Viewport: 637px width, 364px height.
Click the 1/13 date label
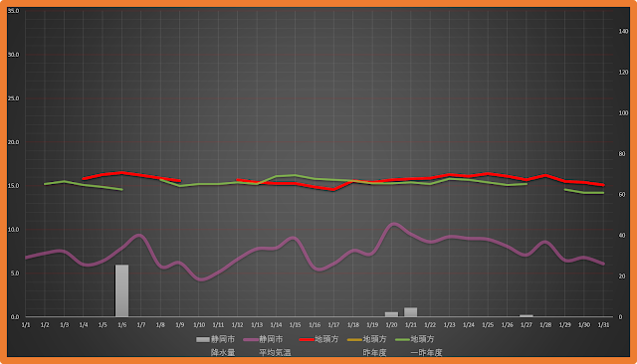pos(257,325)
